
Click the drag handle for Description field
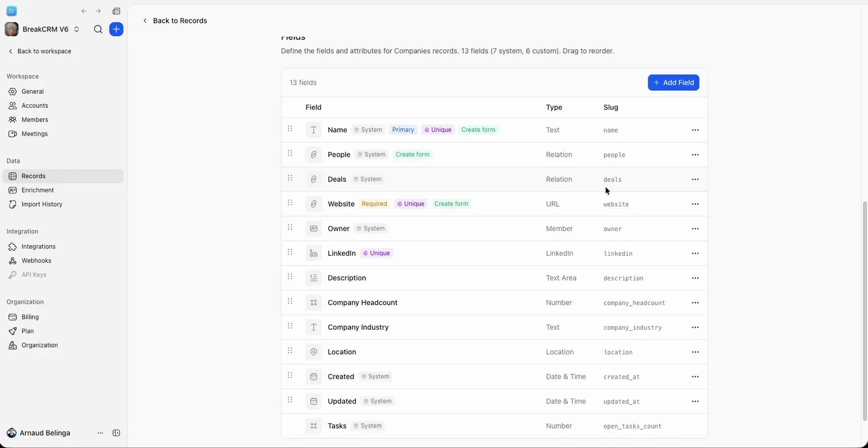[290, 277]
